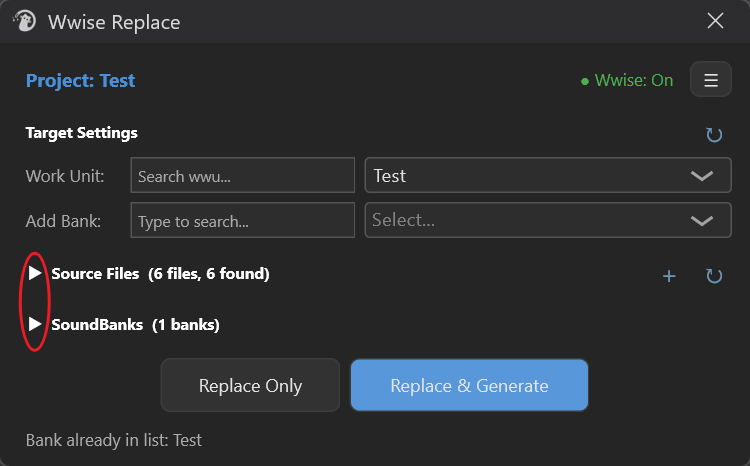Open the Add Bank Select dropdown
The image size is (750, 466).
pyautogui.click(x=548, y=220)
